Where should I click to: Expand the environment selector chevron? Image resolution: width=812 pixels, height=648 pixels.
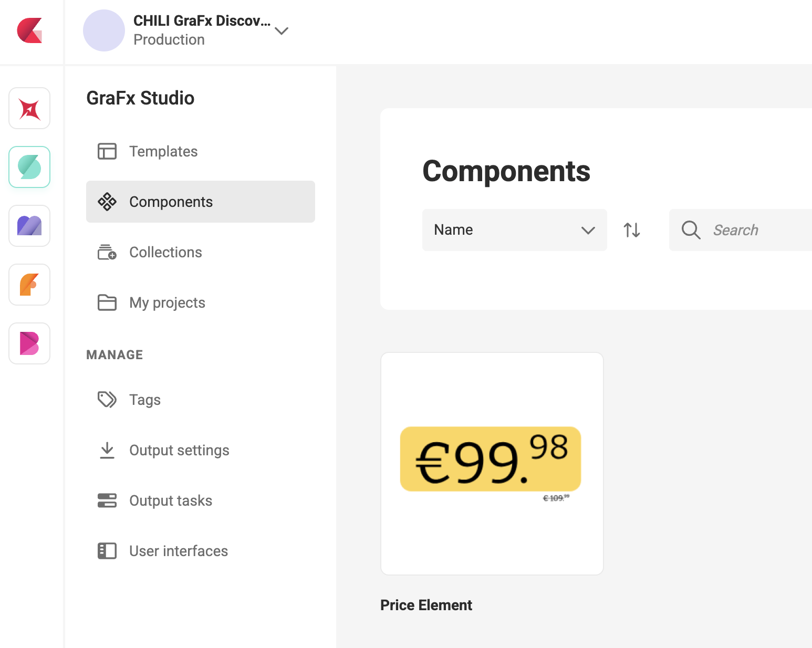click(282, 32)
